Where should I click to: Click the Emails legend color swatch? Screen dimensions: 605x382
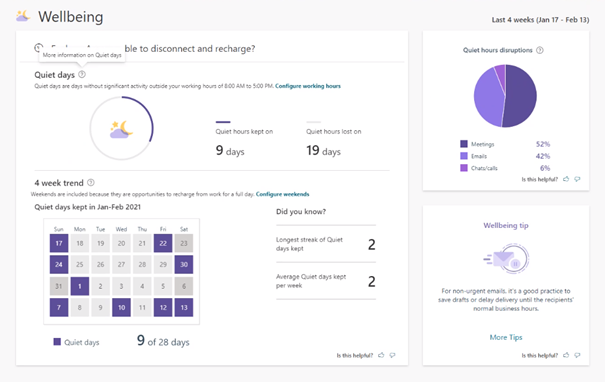[x=464, y=156]
